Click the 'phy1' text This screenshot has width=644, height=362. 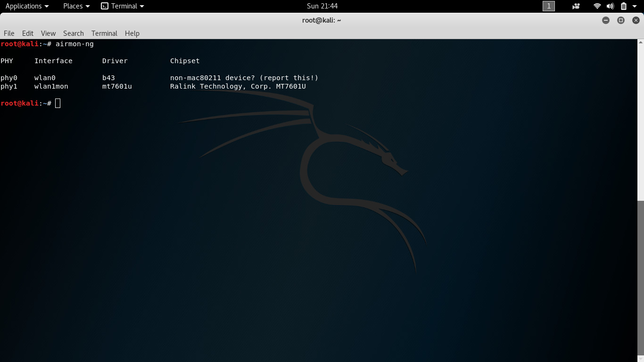pos(9,86)
